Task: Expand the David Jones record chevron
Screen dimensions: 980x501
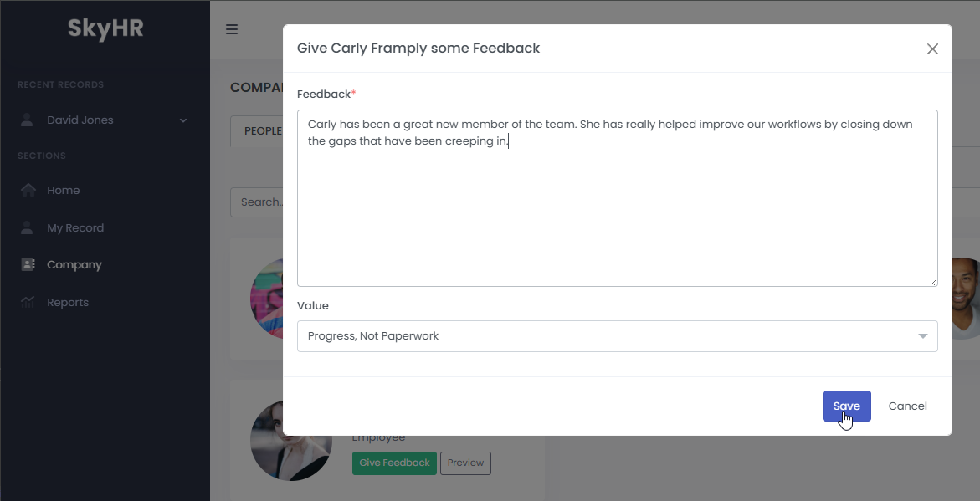Action: [183, 120]
